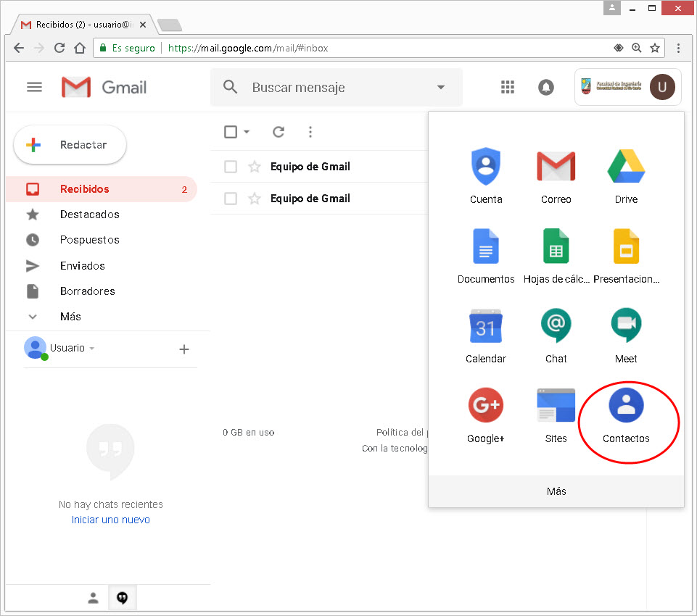Tick the select all messages checkbox
The height and width of the screenshot is (616, 697).
[x=230, y=131]
